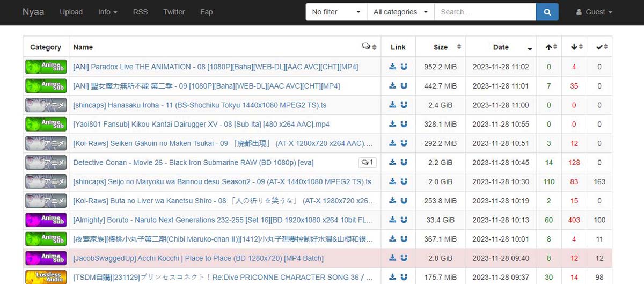Click the Lossless Audio category icon
Image resolution: width=644 pixels, height=284 pixels.
[x=46, y=277]
